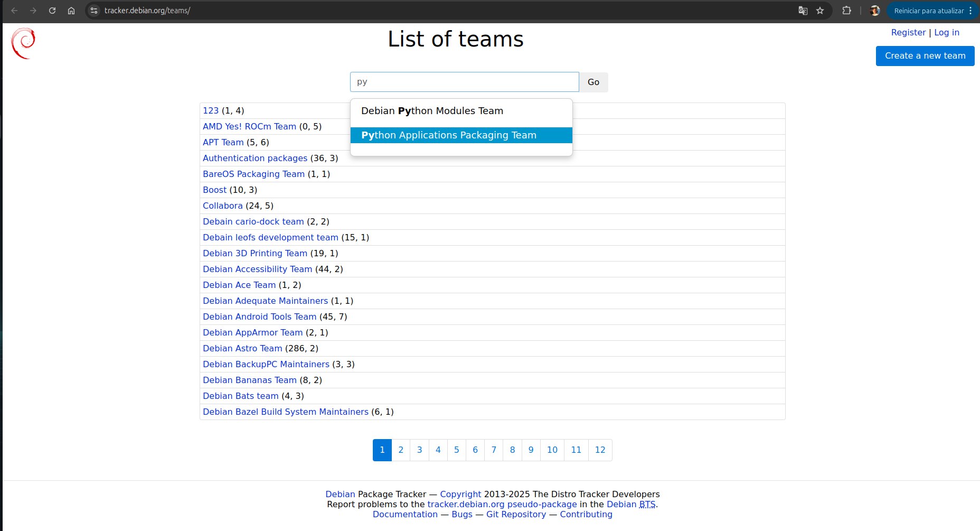This screenshot has width=980, height=531.
Task: Open Debian Ace Team link
Action: tap(239, 285)
